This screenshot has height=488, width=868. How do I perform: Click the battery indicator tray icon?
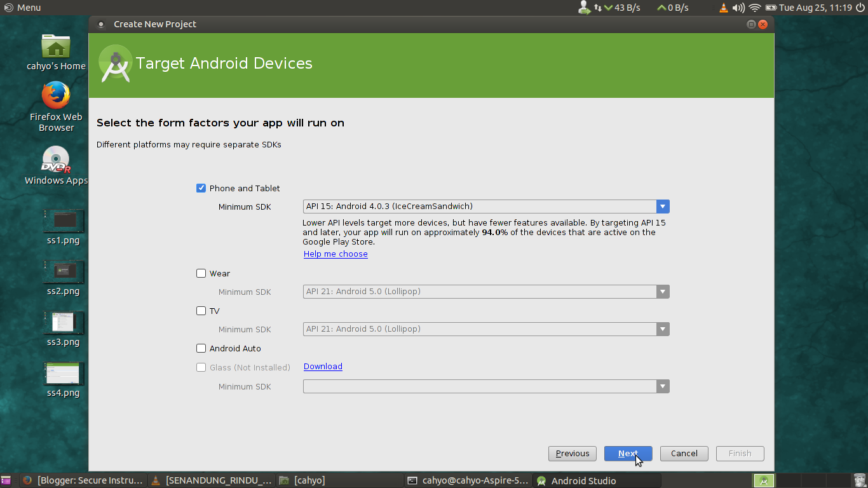pos(771,8)
